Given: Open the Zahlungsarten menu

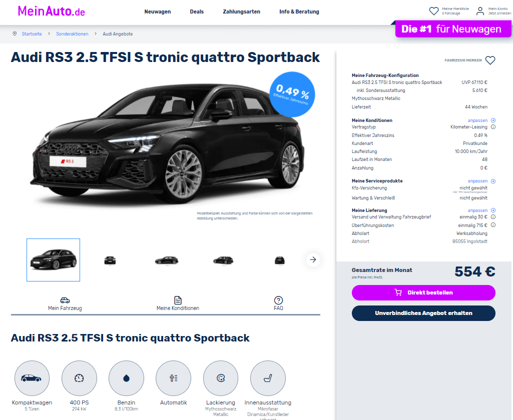Looking at the screenshot, I should (x=241, y=11).
